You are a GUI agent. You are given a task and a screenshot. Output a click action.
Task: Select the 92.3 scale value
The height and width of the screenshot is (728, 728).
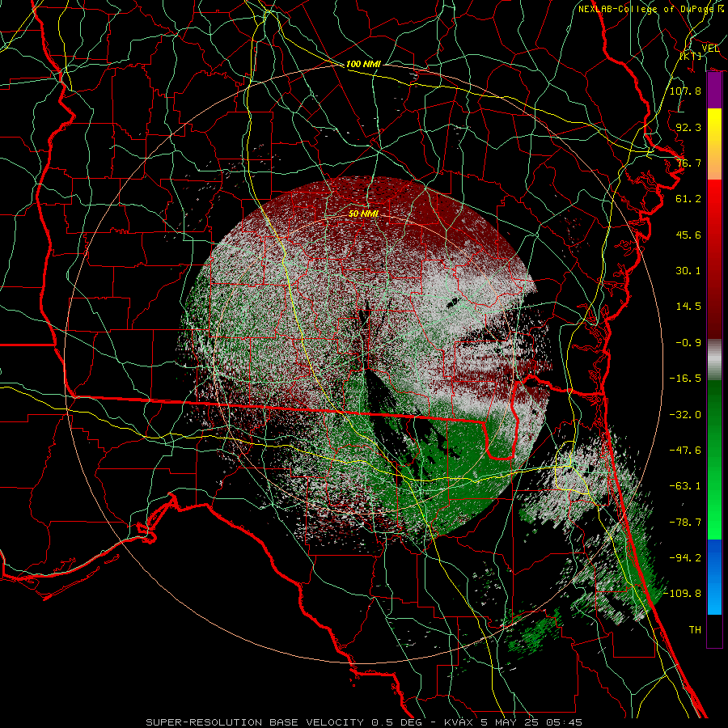[x=688, y=127]
